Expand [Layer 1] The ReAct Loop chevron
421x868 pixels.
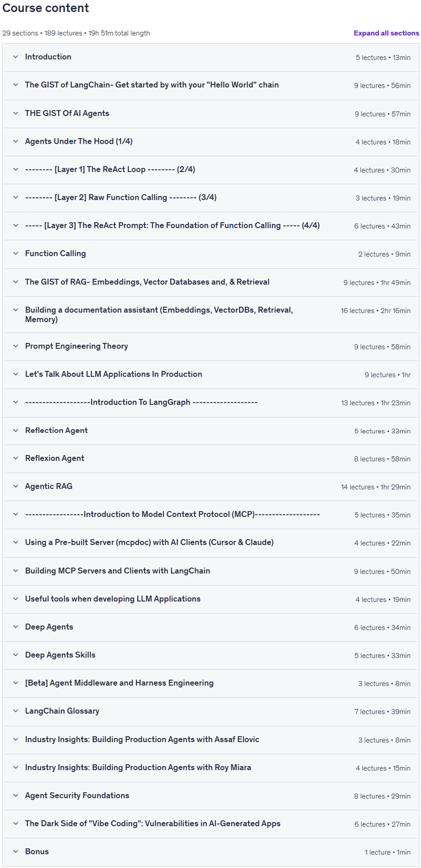coord(15,169)
